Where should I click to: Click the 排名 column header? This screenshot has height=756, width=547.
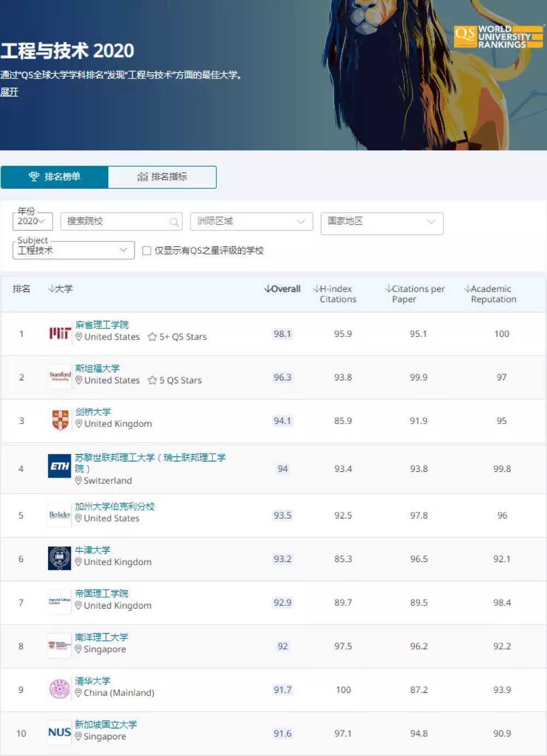click(21, 288)
